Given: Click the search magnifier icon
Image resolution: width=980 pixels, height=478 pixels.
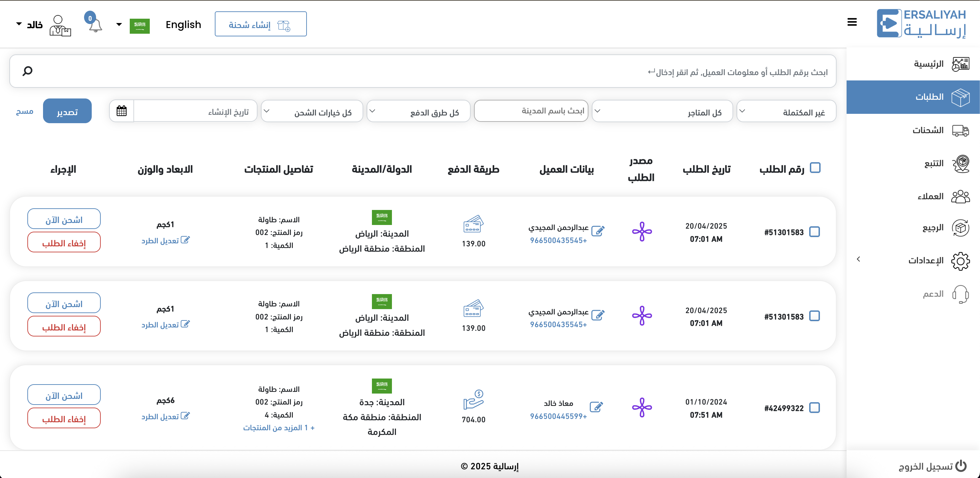Looking at the screenshot, I should click(27, 71).
